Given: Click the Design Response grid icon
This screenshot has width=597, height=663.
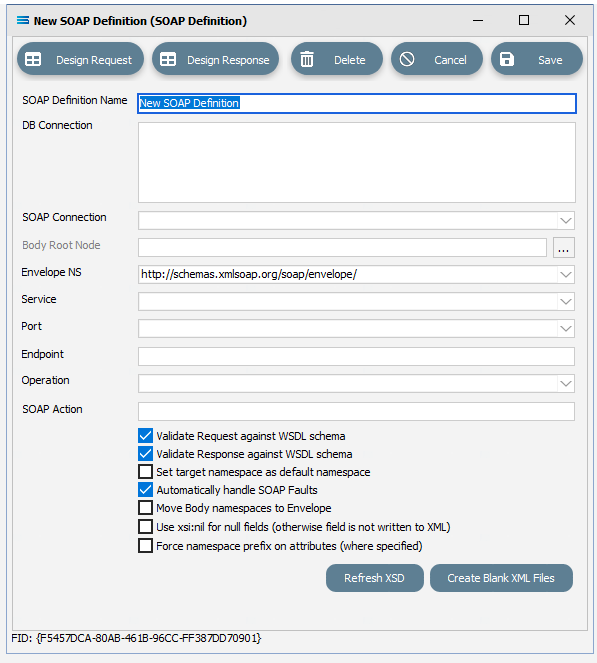Looking at the screenshot, I should pyautogui.click(x=168, y=60).
